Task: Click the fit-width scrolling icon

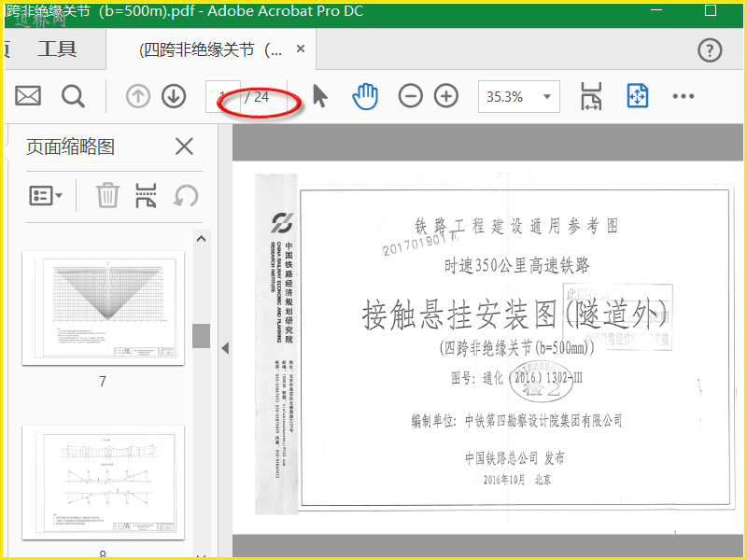Action: coord(591,97)
